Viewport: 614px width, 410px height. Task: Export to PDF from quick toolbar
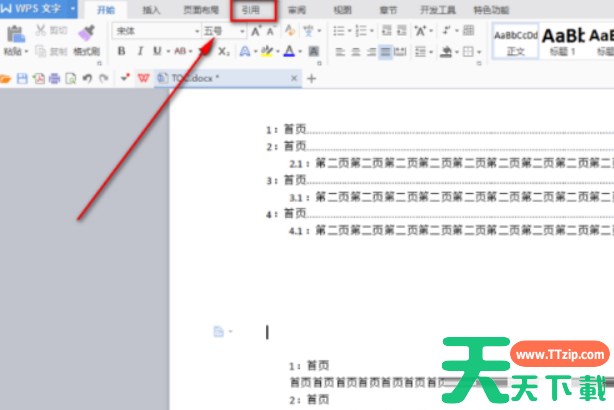[39, 79]
